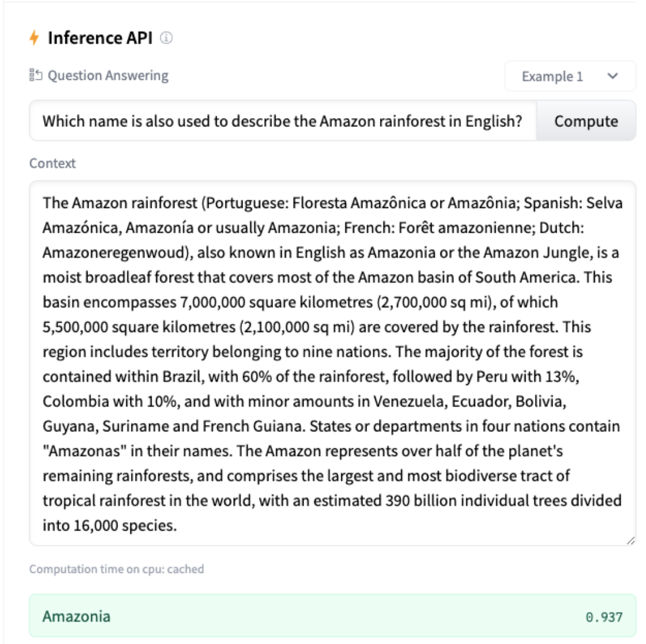Click the 0.937 confidence score
646x644 pixels.
pos(604,617)
